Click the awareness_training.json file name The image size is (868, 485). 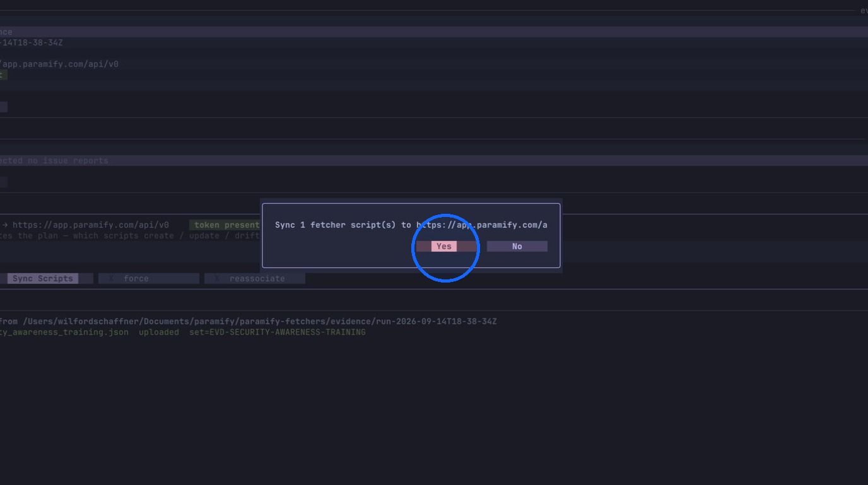click(64, 332)
